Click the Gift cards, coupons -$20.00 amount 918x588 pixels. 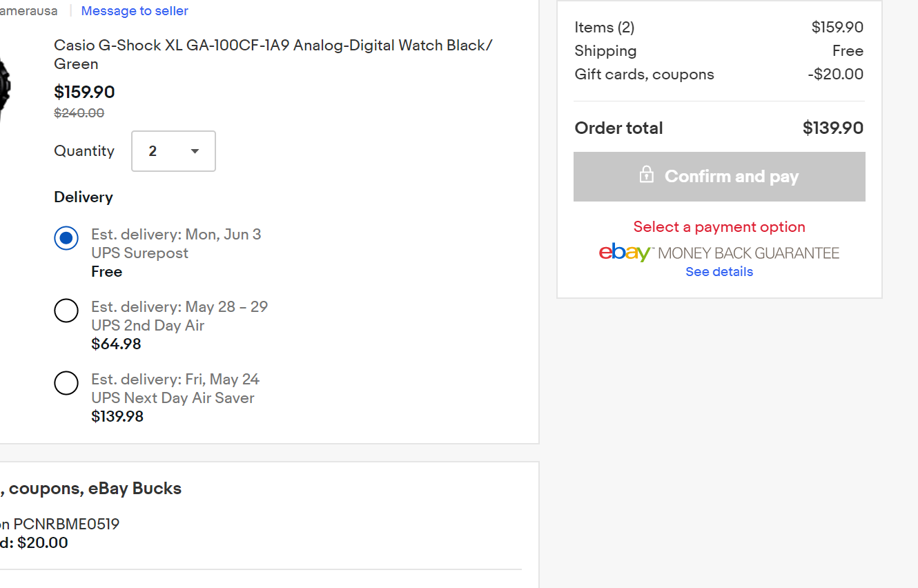836,75
